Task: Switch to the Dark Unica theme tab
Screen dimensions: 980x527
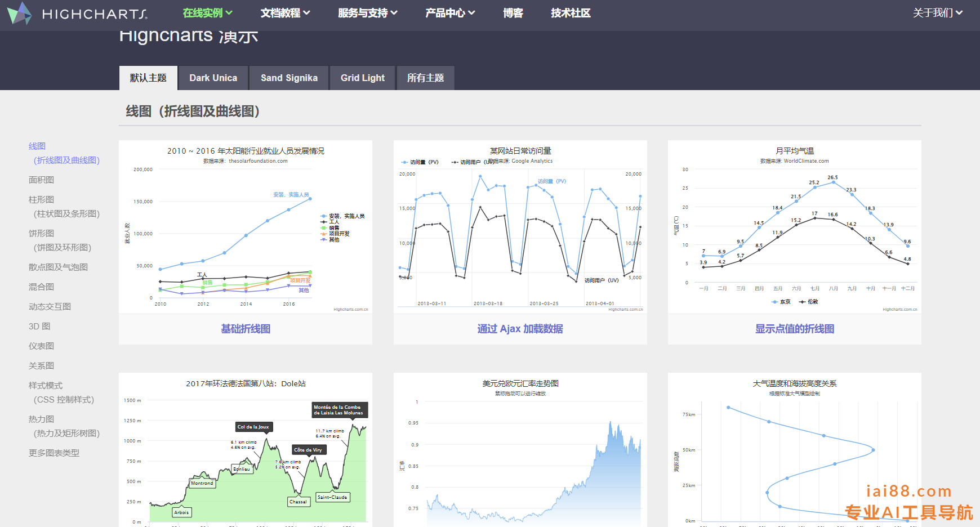Action: click(213, 78)
